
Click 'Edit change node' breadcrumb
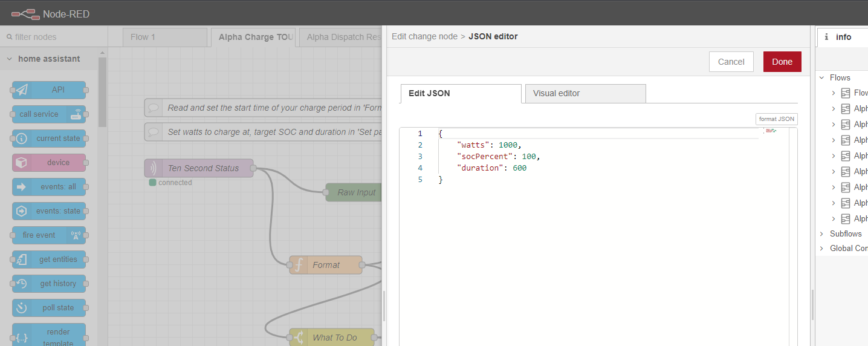tap(424, 36)
